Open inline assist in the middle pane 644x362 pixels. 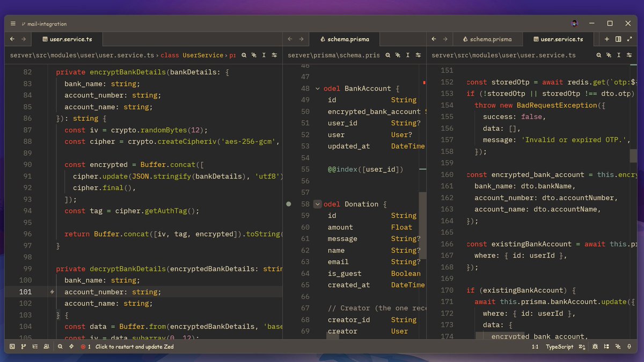pos(398,55)
